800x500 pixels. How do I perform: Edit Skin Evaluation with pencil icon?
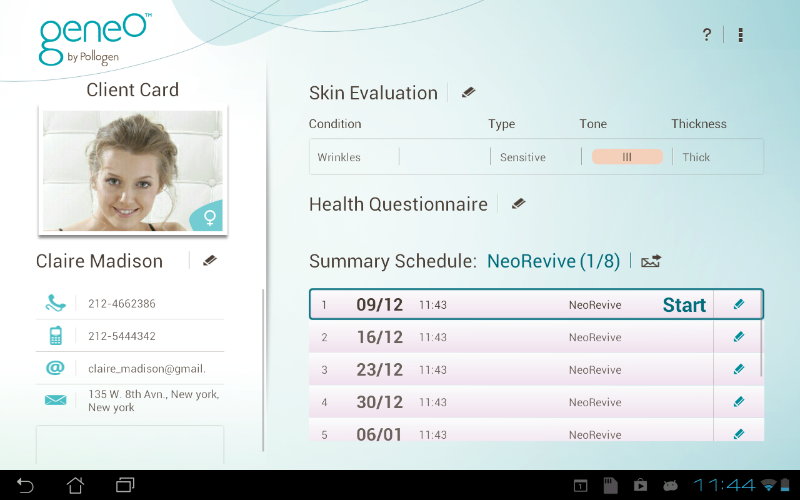tap(468, 92)
